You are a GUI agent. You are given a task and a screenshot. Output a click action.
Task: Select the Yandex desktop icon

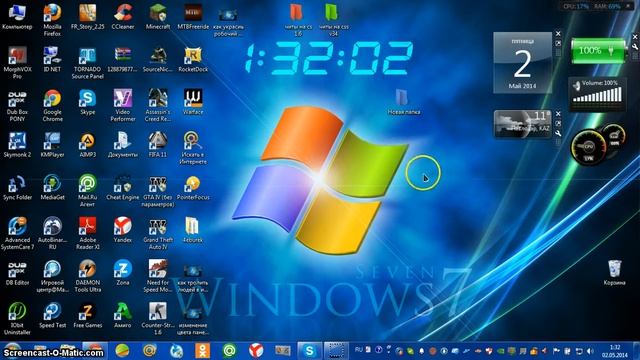(x=123, y=230)
